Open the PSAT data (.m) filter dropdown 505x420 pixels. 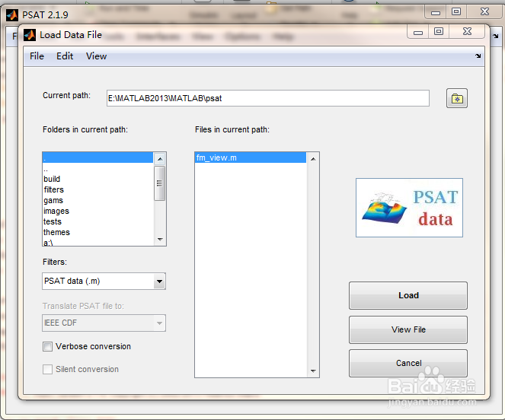click(x=104, y=282)
